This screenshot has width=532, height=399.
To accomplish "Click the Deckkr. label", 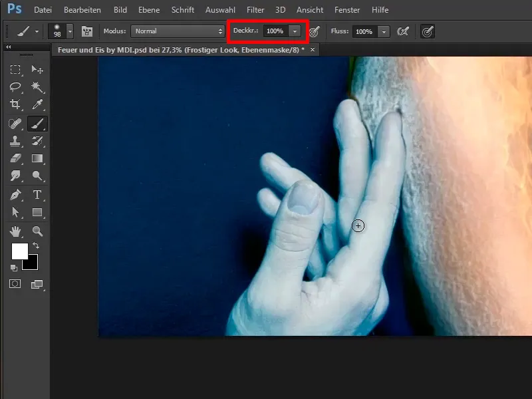I will 245,31.
